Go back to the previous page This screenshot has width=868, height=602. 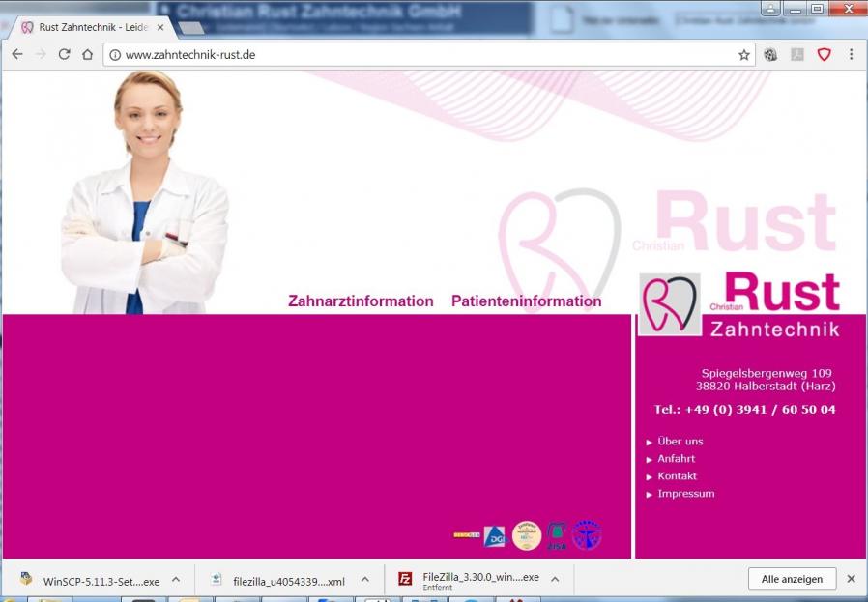coord(17,54)
